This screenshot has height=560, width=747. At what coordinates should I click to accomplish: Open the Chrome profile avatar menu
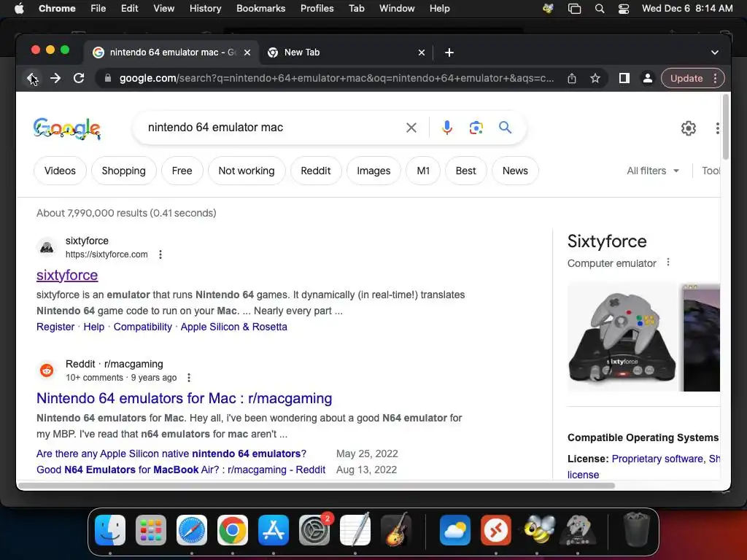pos(648,78)
